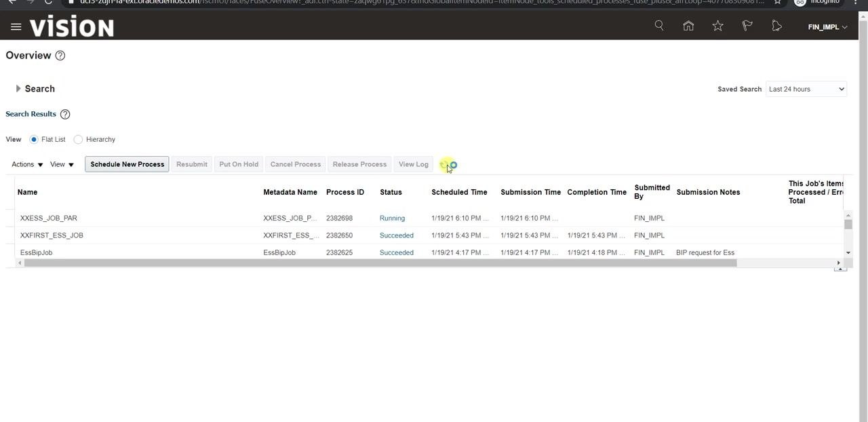The image size is (868, 422).
Task: Open the Running status link
Action: tap(392, 218)
